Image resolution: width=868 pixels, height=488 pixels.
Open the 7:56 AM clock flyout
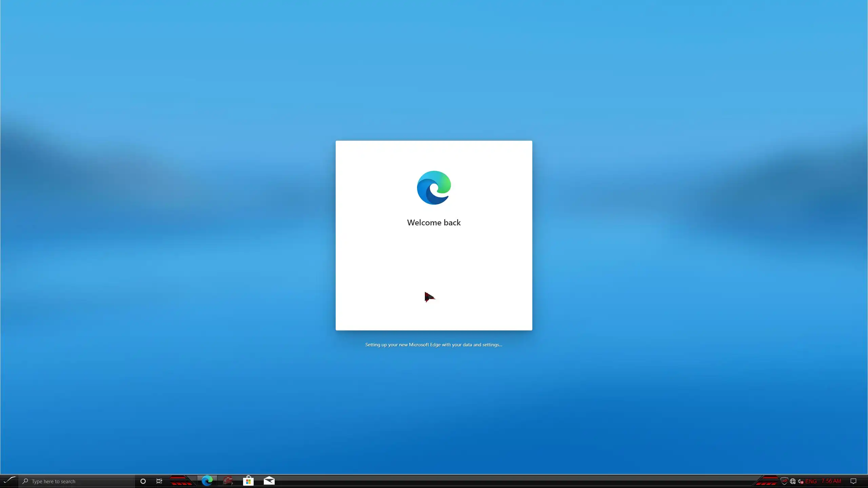click(831, 481)
